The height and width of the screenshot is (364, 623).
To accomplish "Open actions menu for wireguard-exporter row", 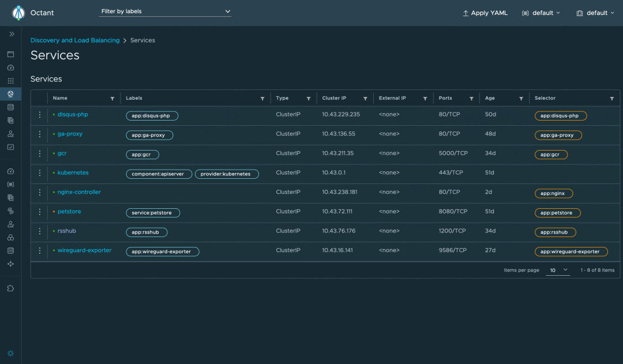I will [39, 250].
